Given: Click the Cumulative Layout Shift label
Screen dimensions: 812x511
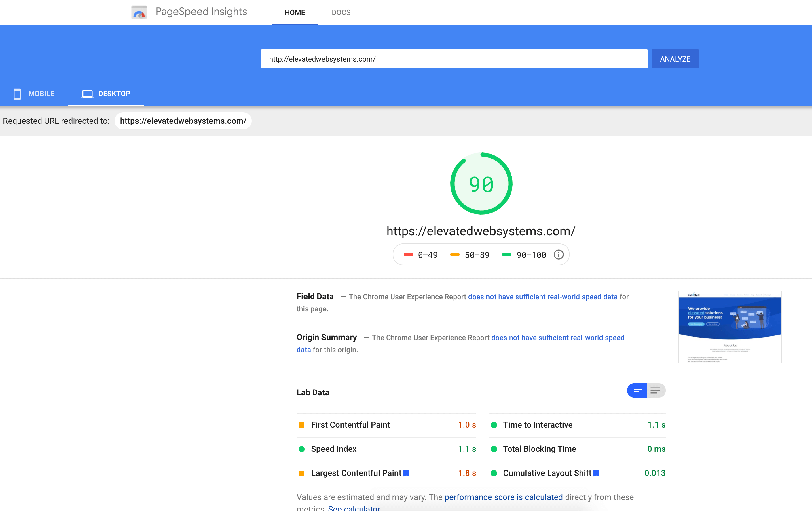Looking at the screenshot, I should coord(547,473).
